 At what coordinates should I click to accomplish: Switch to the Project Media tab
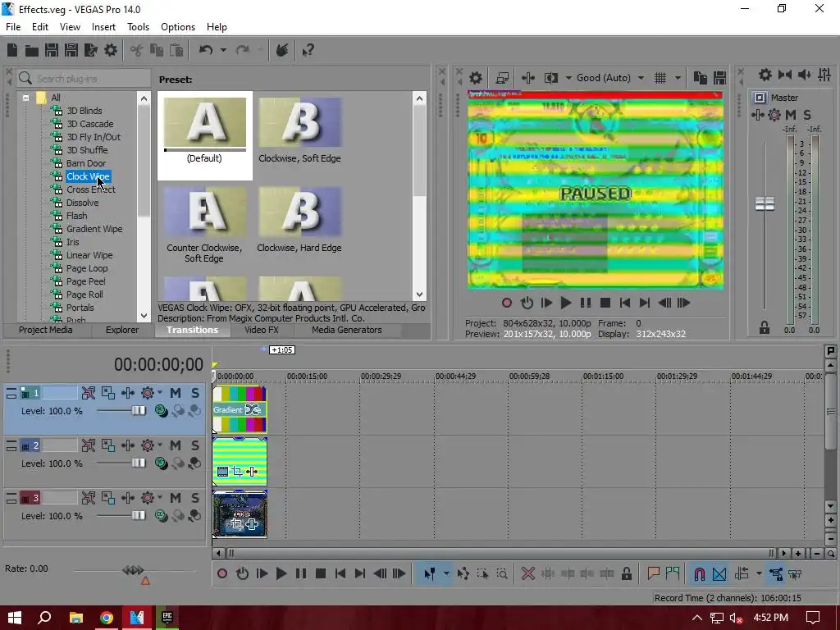tap(46, 330)
